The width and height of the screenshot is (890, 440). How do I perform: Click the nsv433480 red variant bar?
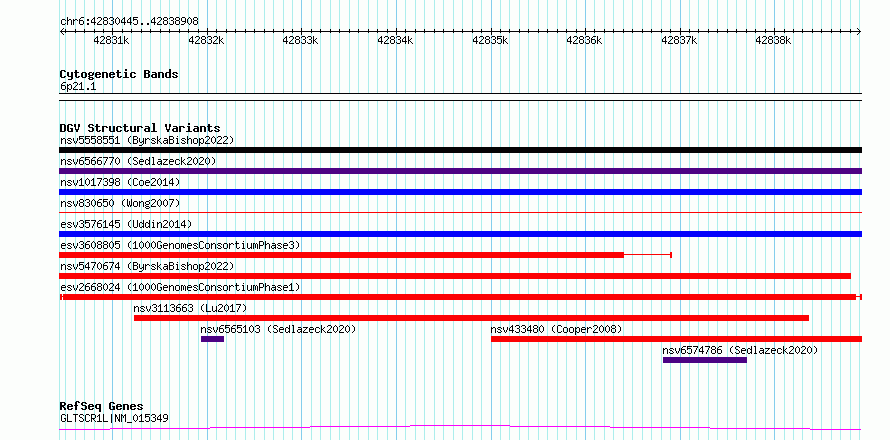click(x=677, y=339)
